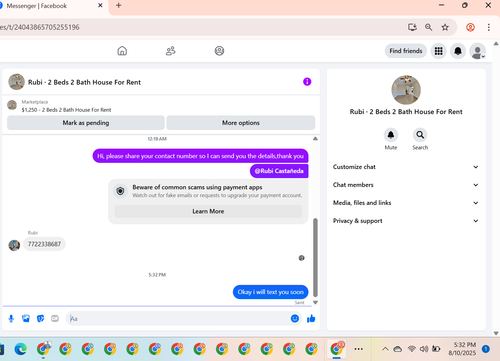Open the volume speaker tray icon
Image resolution: width=500 pixels, height=361 pixels.
[x=424, y=349]
